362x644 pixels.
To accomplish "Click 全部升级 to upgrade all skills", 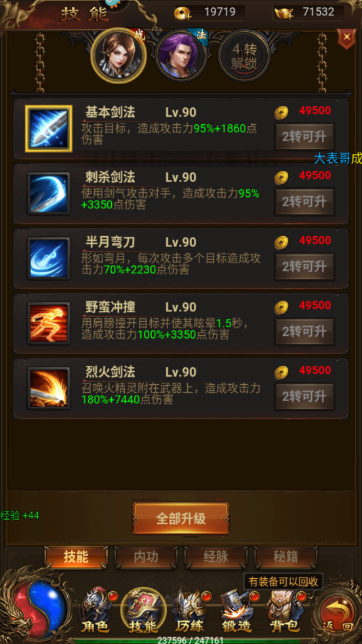I will (181, 518).
